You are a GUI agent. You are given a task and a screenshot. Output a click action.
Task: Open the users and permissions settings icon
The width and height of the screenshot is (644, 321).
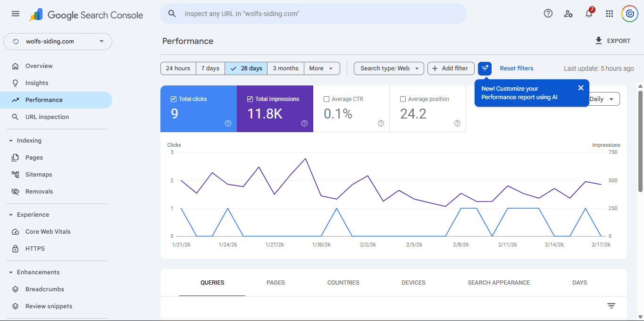[x=569, y=14]
